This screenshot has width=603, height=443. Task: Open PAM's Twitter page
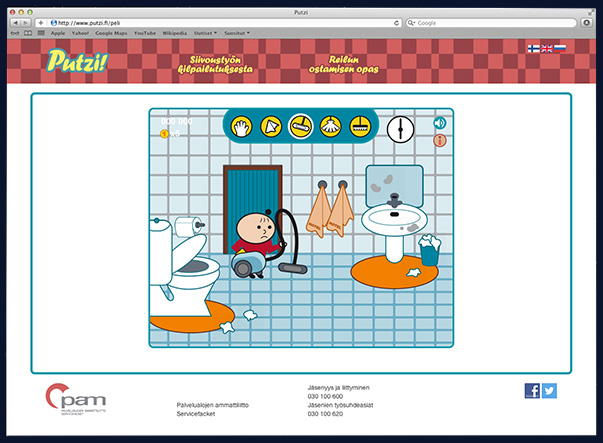pyautogui.click(x=549, y=391)
